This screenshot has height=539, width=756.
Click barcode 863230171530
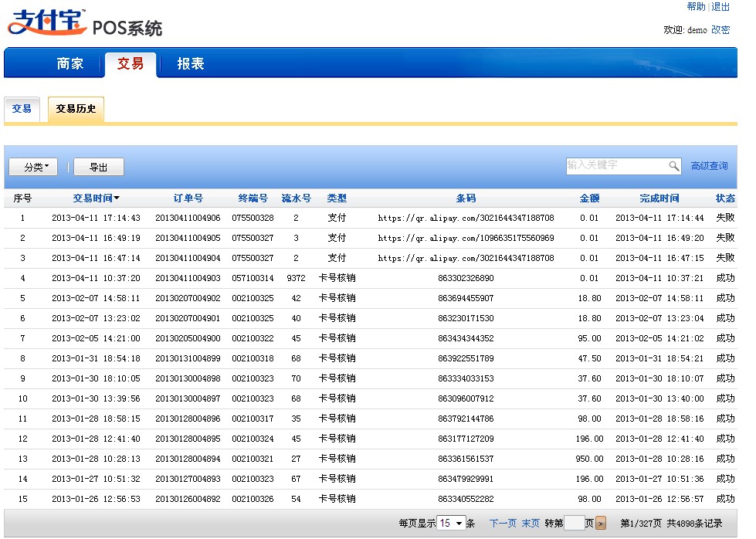click(x=466, y=318)
